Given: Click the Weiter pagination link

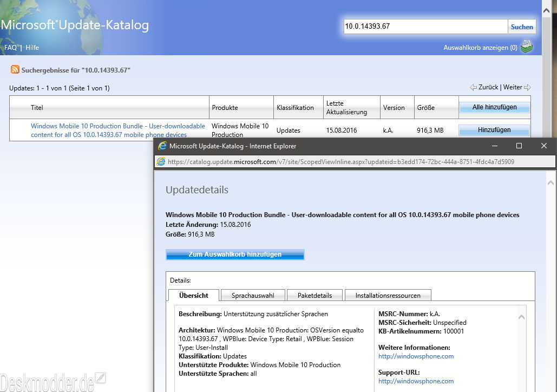Looking at the screenshot, I should (513, 87).
